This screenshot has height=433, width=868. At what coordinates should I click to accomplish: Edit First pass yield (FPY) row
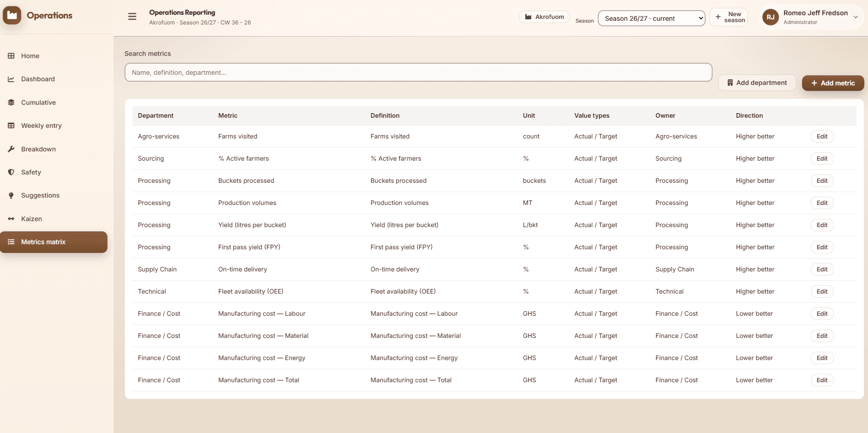coord(822,247)
